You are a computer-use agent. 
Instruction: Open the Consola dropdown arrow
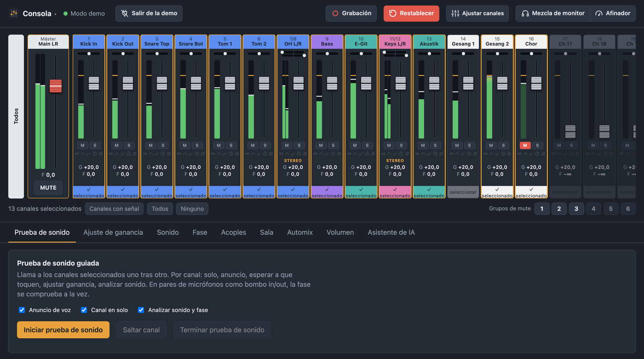pyautogui.click(x=56, y=14)
